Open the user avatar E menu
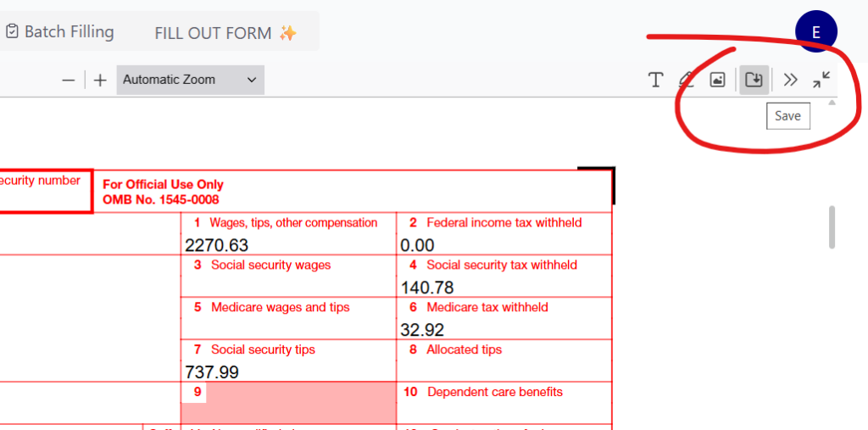This screenshot has width=868, height=430. (816, 31)
